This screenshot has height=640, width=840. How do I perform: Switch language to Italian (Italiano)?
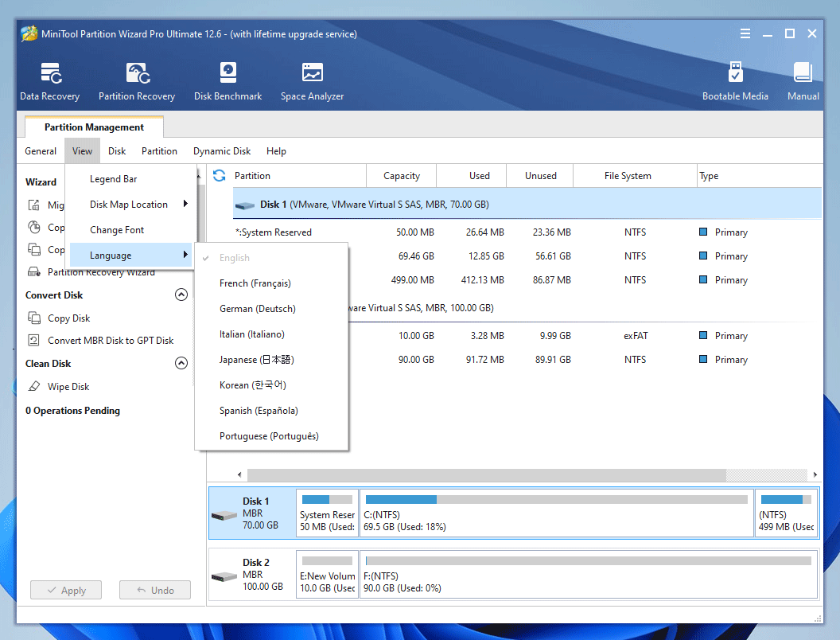click(271, 334)
